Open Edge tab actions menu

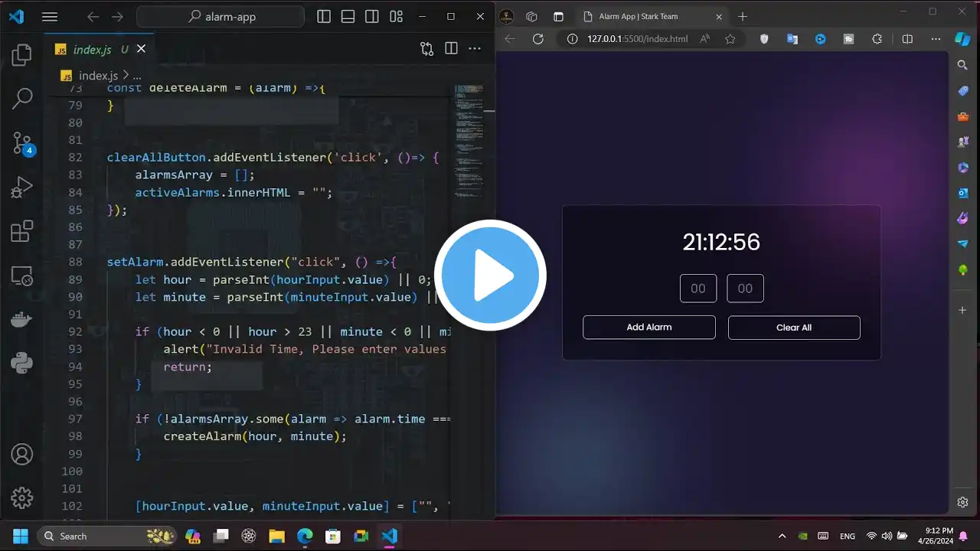[558, 17]
